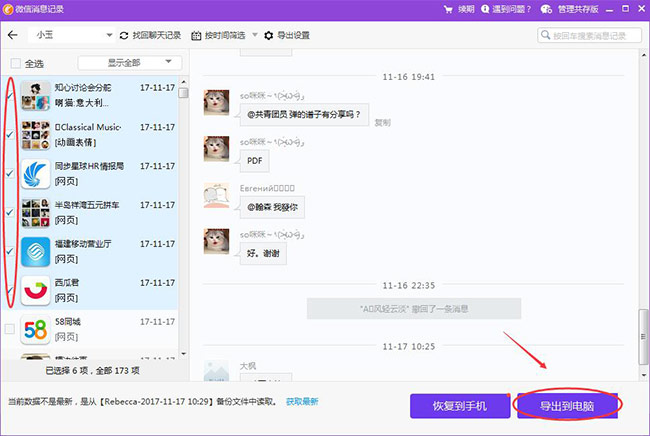Uncheck the 知心讨论会分舵 conversation checkbox
Viewport: 651px width, 437px height.
pos(10,96)
